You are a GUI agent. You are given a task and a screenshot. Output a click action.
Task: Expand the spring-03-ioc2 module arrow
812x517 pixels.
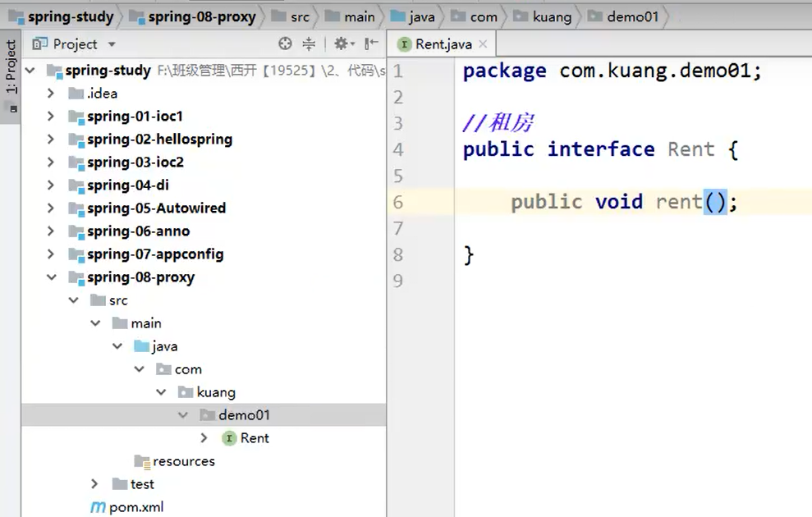tap(51, 162)
